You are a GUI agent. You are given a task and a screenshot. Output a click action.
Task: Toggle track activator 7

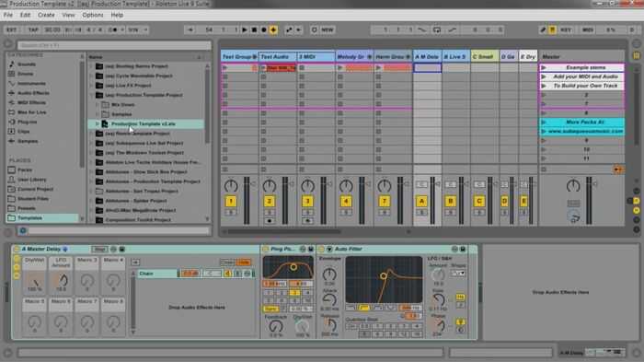pyautogui.click(x=384, y=201)
